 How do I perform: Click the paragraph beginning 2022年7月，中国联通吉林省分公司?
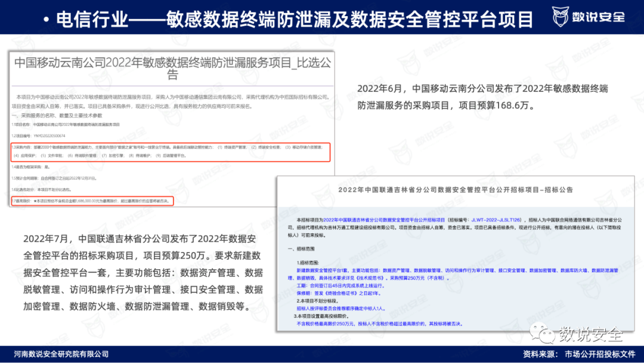click(143, 273)
